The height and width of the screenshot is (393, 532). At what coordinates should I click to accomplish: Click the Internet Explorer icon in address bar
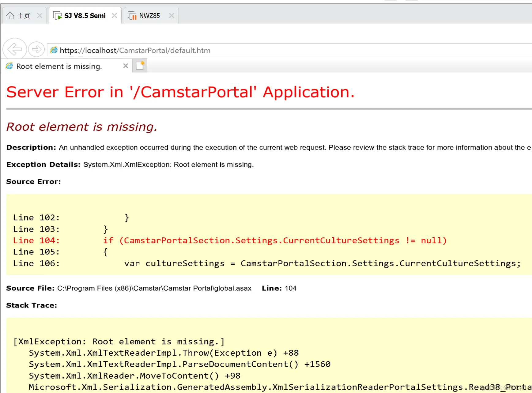pos(54,50)
